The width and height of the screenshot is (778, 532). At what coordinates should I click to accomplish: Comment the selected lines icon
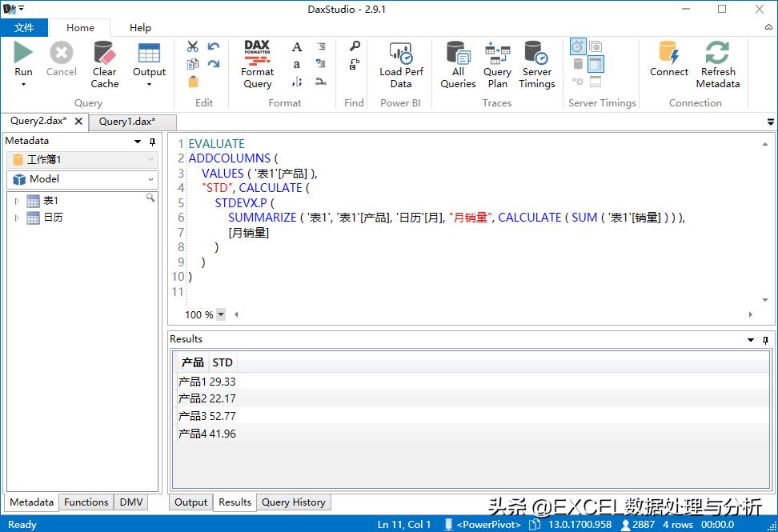pyautogui.click(x=321, y=46)
